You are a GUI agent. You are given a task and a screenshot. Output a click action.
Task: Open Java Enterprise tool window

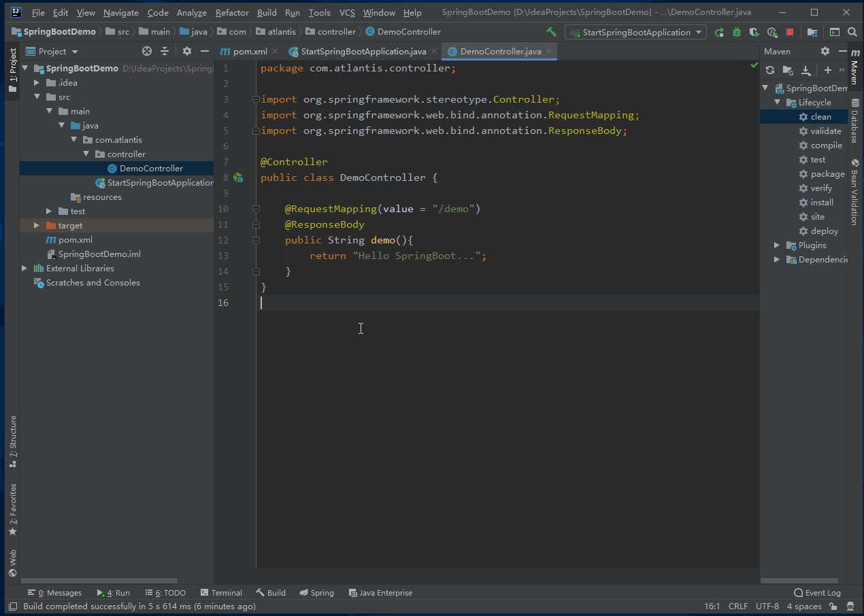[x=380, y=593]
